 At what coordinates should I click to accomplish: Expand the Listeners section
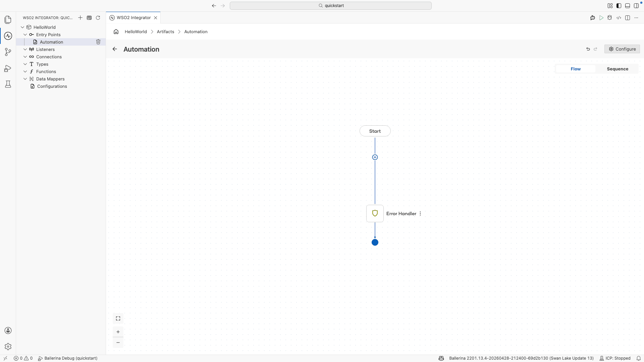click(x=25, y=49)
